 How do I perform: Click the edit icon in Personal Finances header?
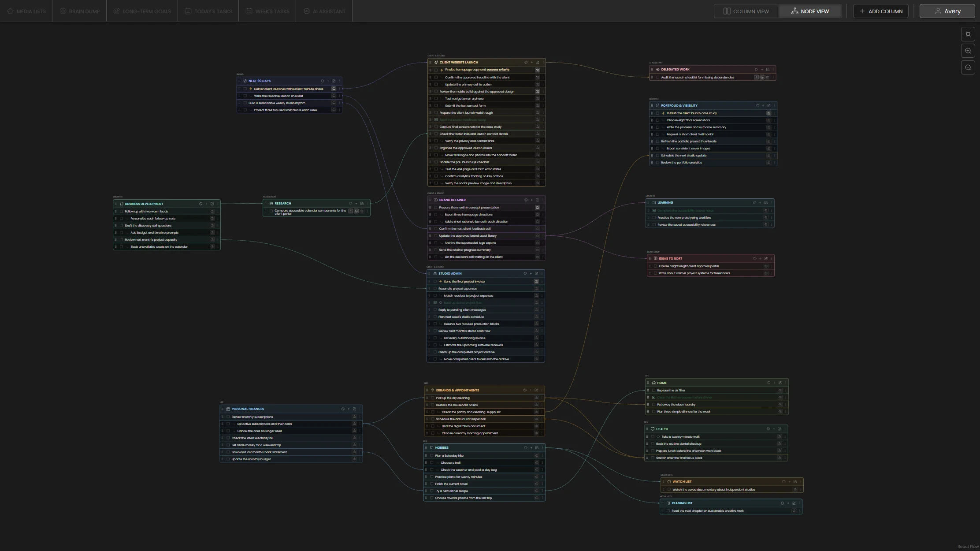tap(354, 409)
